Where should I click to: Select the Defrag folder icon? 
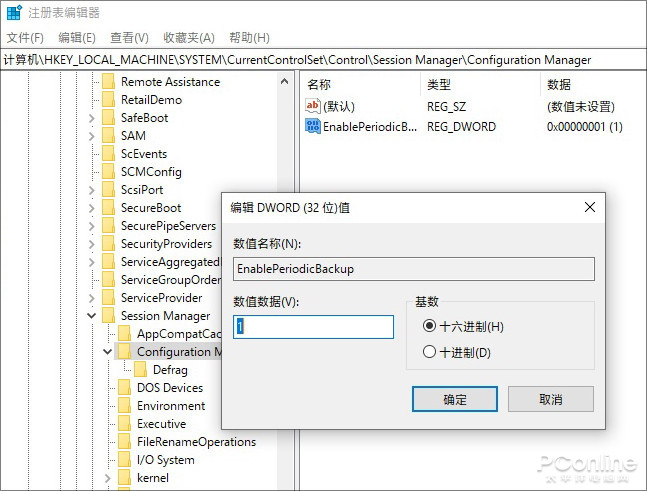click(141, 369)
